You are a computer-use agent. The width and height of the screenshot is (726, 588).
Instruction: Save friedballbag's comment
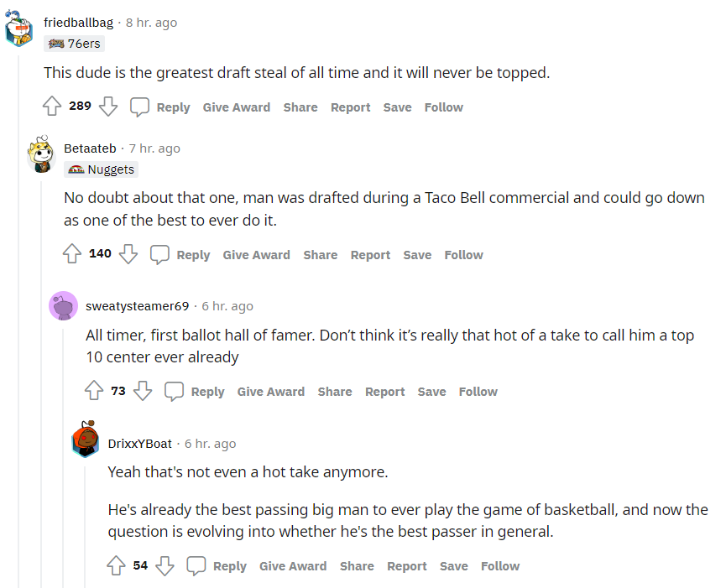click(397, 107)
